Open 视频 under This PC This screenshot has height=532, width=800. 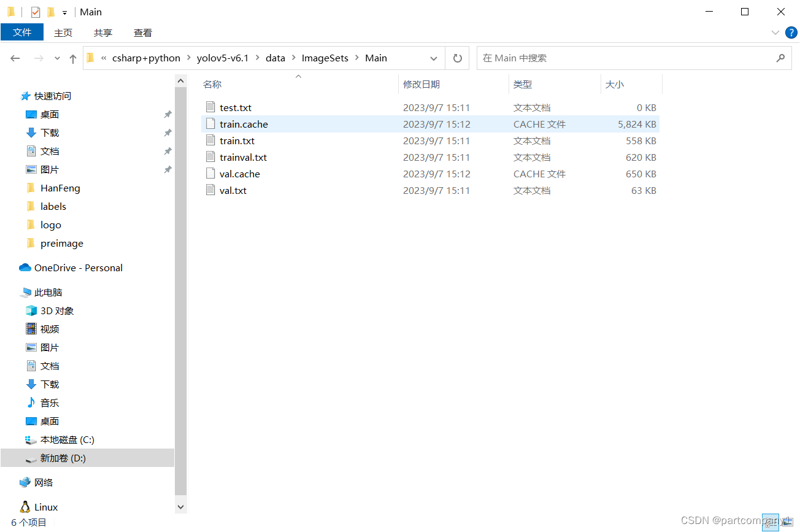coord(50,329)
